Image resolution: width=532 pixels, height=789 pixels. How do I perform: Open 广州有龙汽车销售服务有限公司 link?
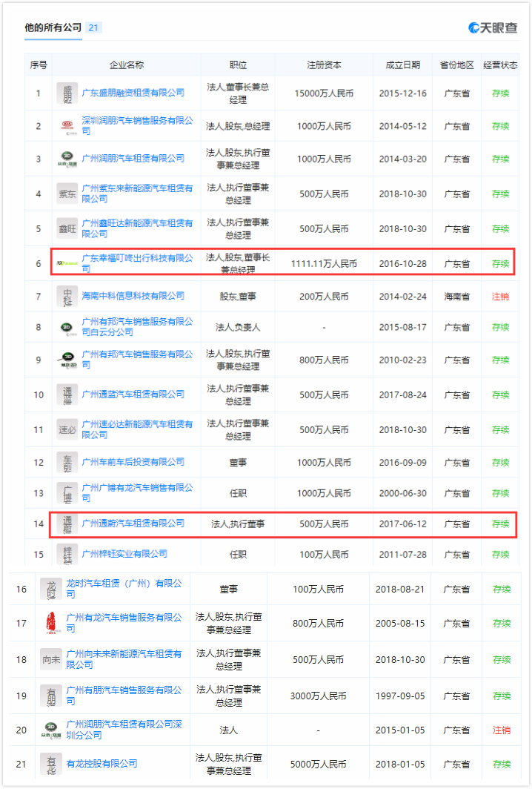[x=124, y=622]
